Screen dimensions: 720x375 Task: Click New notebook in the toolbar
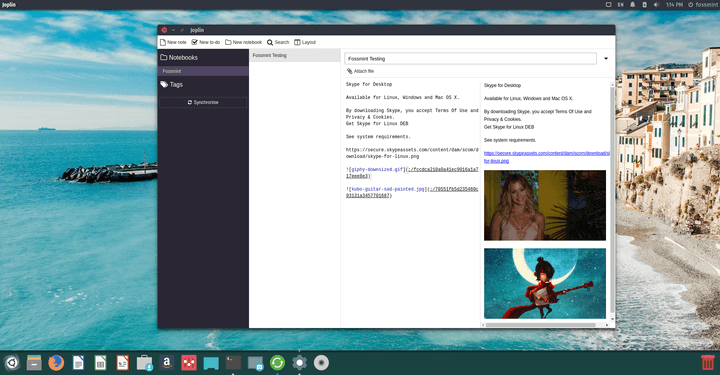[x=243, y=42]
